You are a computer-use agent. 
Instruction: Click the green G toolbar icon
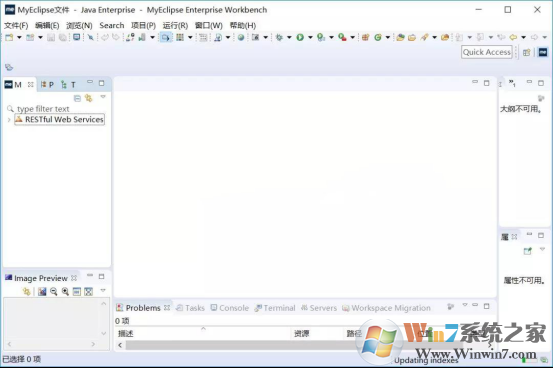[x=378, y=37]
